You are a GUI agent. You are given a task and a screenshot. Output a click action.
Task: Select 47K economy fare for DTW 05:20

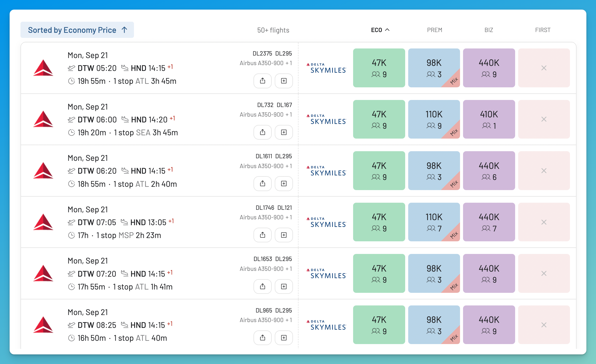[x=379, y=68]
